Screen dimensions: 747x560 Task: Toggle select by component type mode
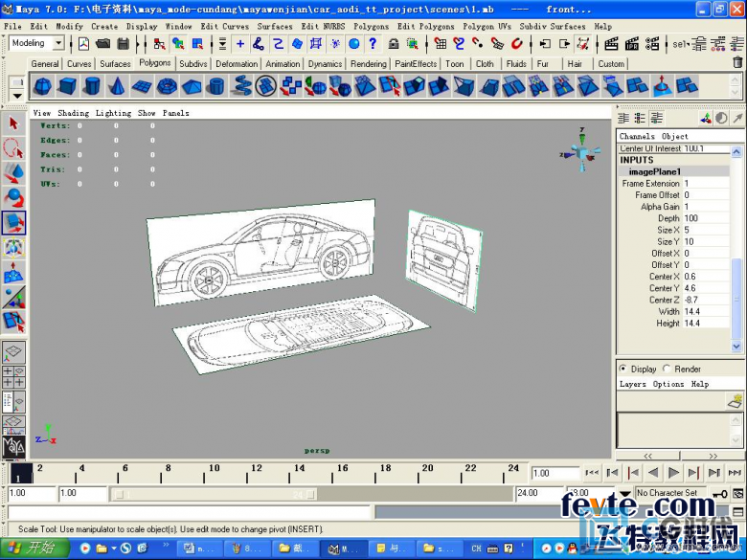click(x=197, y=44)
